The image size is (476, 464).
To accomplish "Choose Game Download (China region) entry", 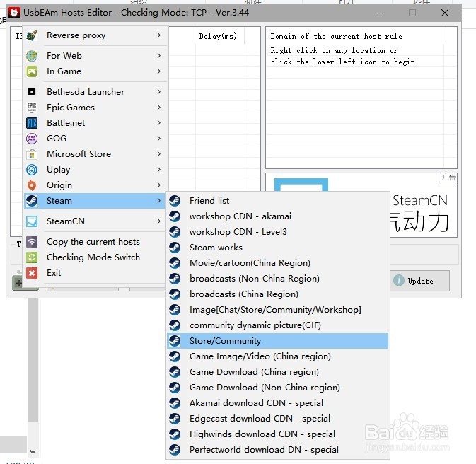I will click(277, 372).
